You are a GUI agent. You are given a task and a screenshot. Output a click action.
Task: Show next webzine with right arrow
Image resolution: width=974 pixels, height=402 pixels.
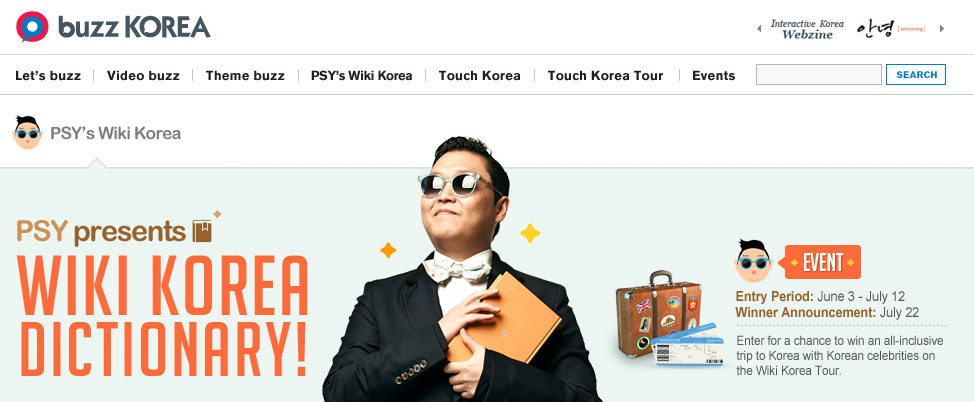coord(942,29)
